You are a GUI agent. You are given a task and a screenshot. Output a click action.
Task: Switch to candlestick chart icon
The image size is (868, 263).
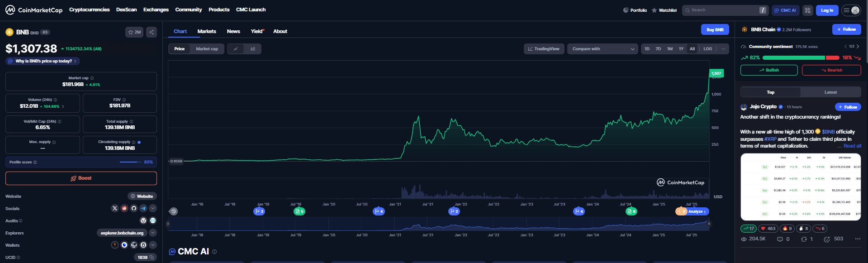pyautogui.click(x=253, y=49)
